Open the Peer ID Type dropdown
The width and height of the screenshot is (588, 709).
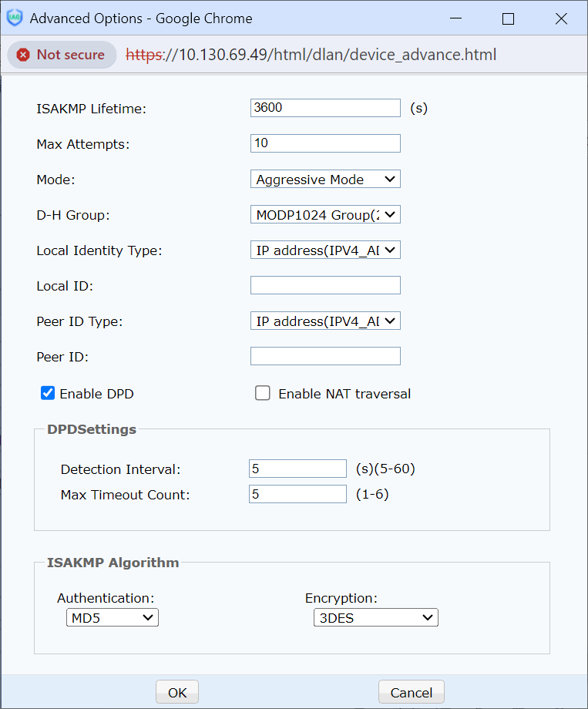pyautogui.click(x=325, y=321)
